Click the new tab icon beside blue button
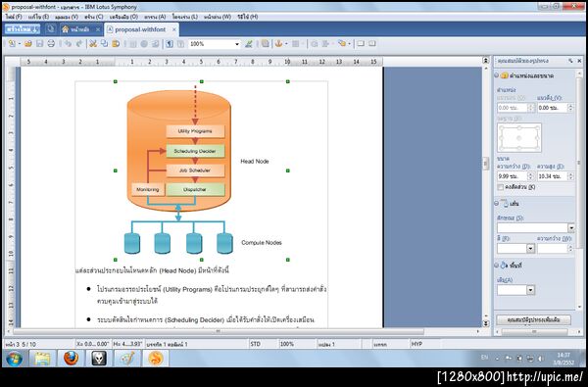The height and width of the screenshot is (387, 588). (51, 28)
